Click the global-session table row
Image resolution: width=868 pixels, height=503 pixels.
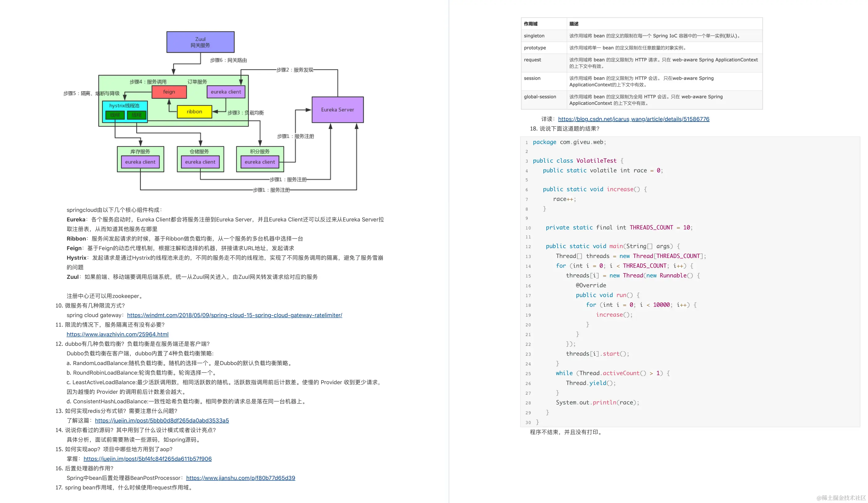coord(540,97)
